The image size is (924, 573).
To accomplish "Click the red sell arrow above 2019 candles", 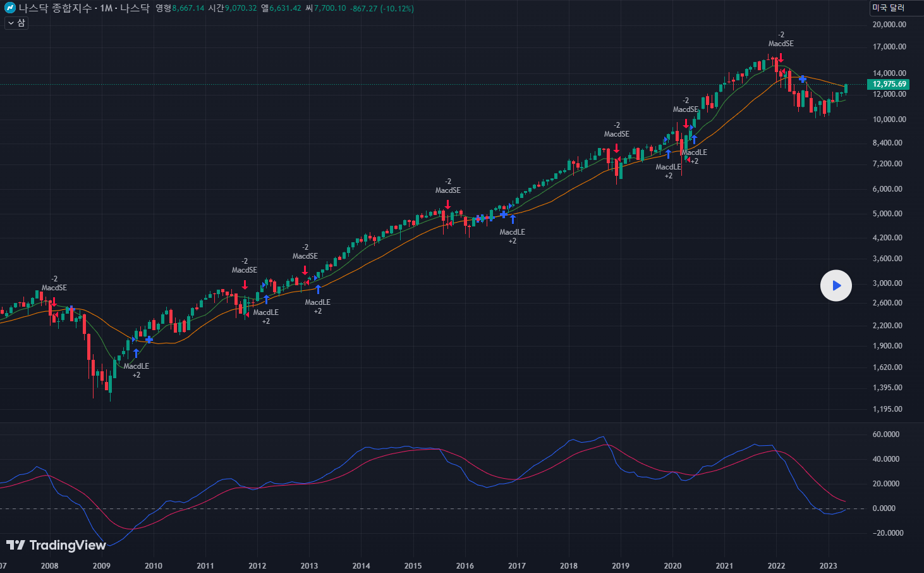I will point(617,149).
